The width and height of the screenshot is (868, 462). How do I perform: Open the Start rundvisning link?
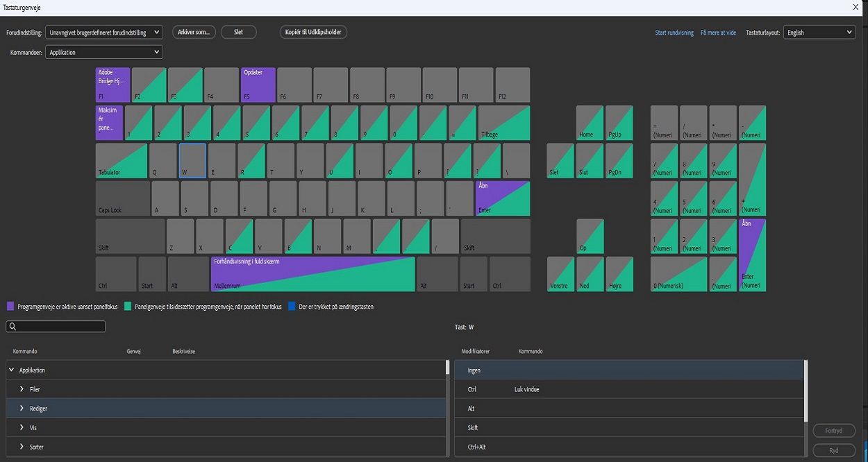point(674,33)
